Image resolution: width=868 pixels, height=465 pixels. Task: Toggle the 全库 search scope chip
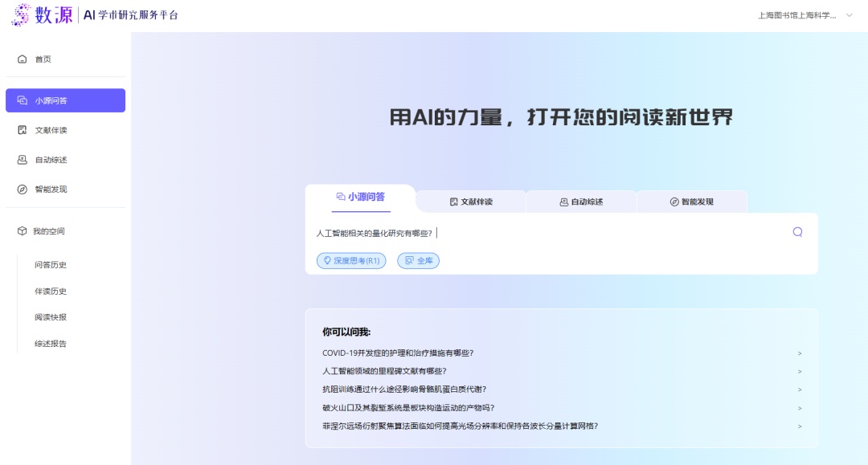(x=418, y=261)
